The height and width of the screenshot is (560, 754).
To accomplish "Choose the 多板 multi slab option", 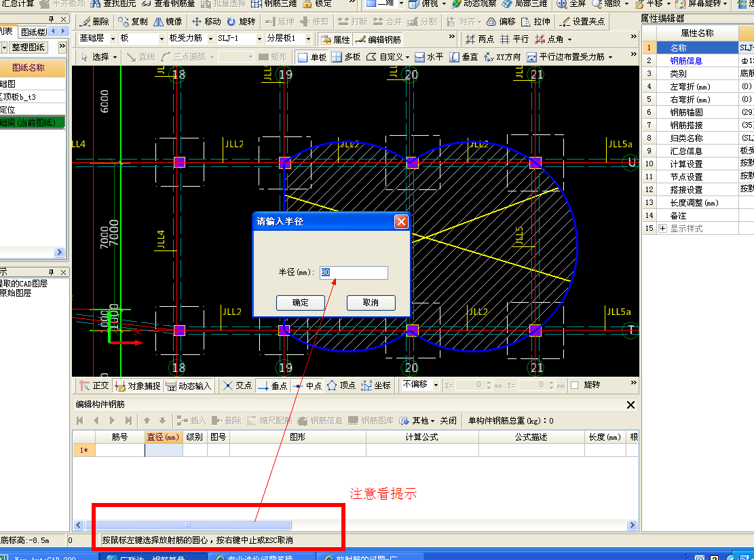I will (x=346, y=57).
